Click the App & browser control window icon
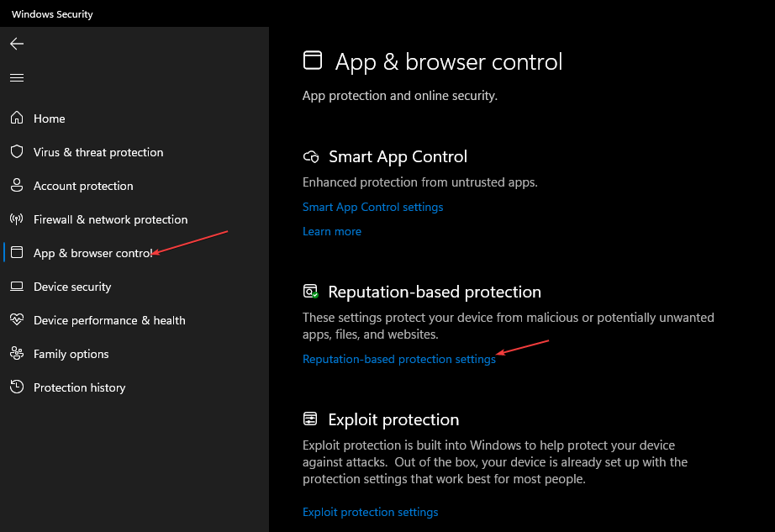Screen dimensions: 775x532 tap(17, 253)
